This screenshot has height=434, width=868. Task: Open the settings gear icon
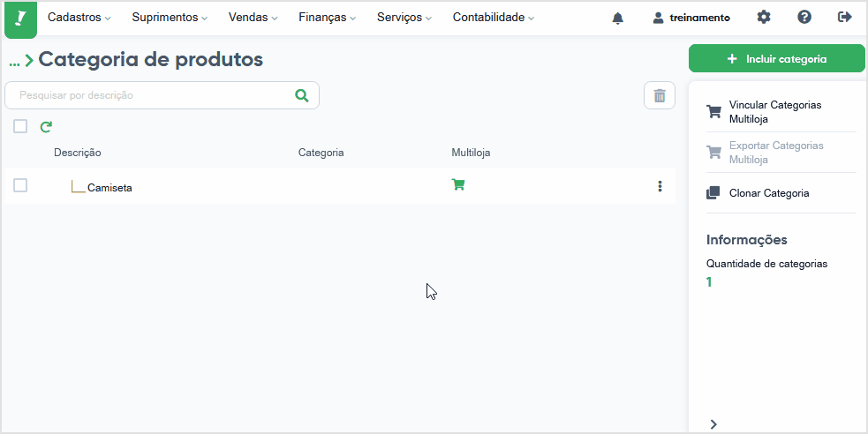pos(764,18)
